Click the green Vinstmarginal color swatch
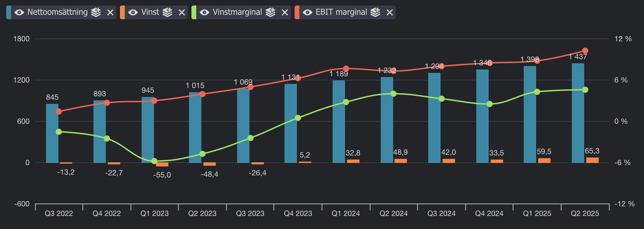 pyautogui.click(x=194, y=12)
